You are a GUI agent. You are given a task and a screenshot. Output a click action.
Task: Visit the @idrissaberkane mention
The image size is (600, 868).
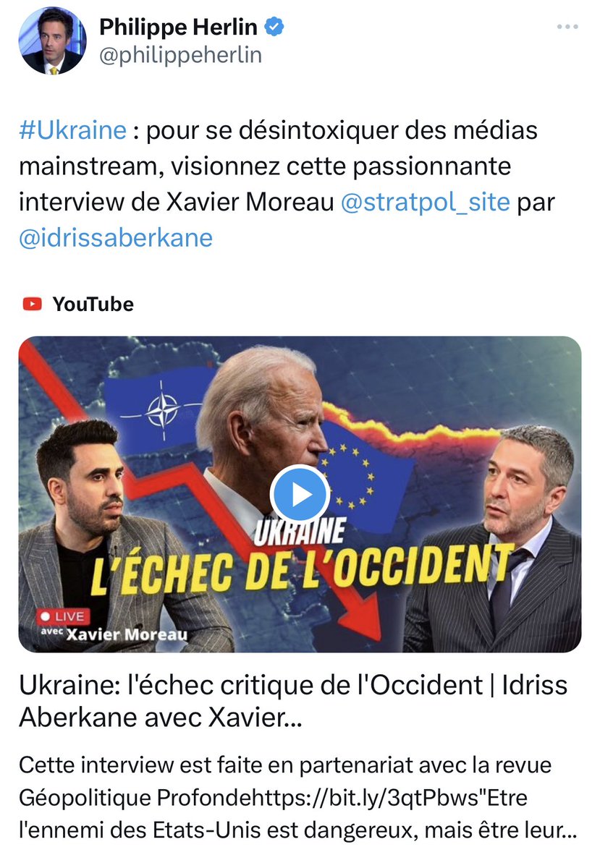pyautogui.click(x=116, y=238)
